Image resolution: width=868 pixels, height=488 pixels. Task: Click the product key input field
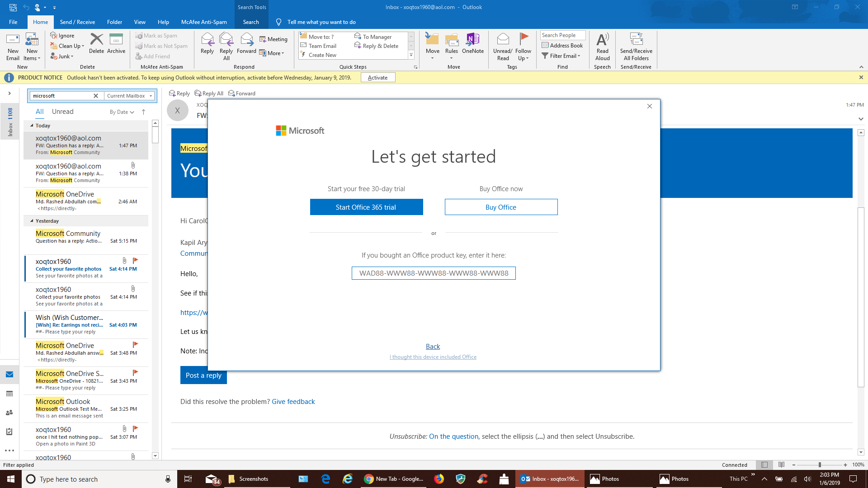tap(434, 273)
